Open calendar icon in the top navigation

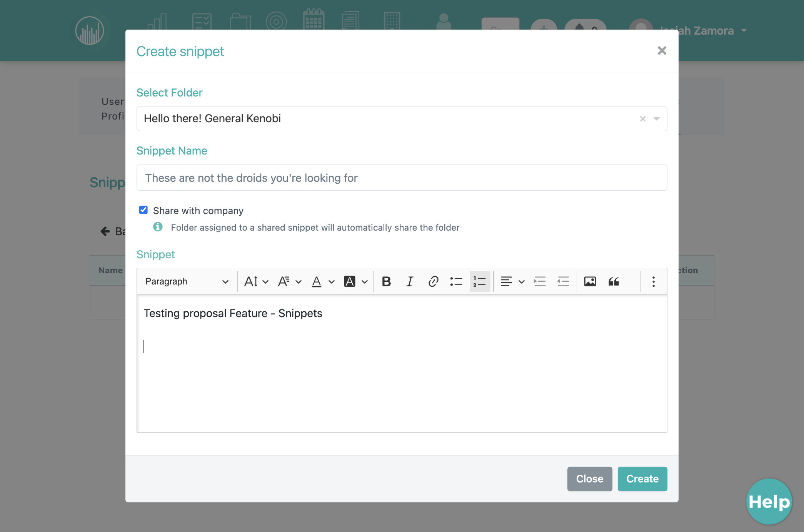[314, 19]
